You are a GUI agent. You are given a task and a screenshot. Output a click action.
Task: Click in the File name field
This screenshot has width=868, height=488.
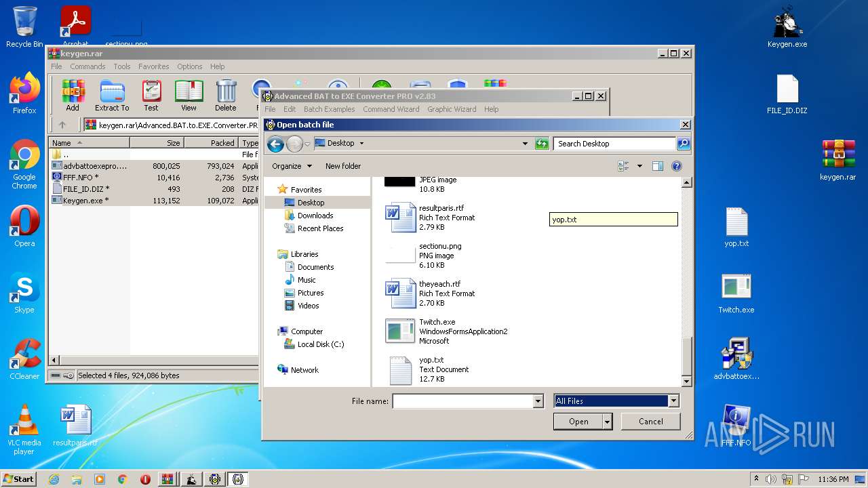462,401
